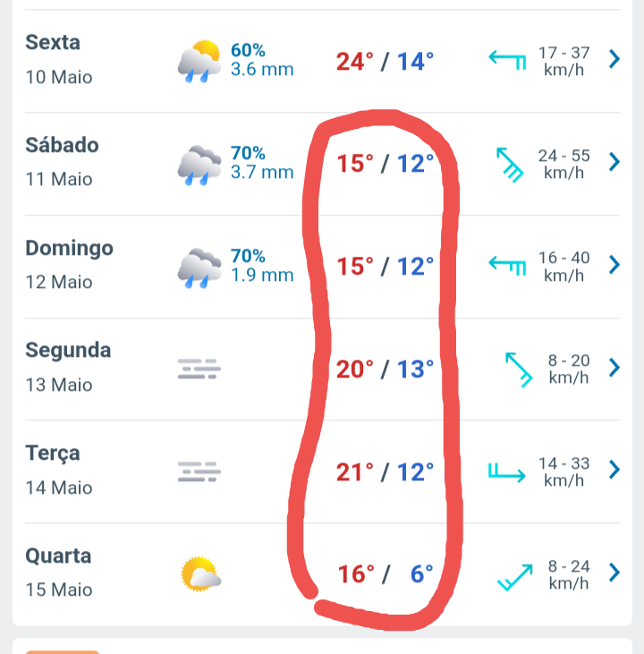Expand Quarta 15 Maio details chevron
Screen dimensions: 644x654
point(614,573)
